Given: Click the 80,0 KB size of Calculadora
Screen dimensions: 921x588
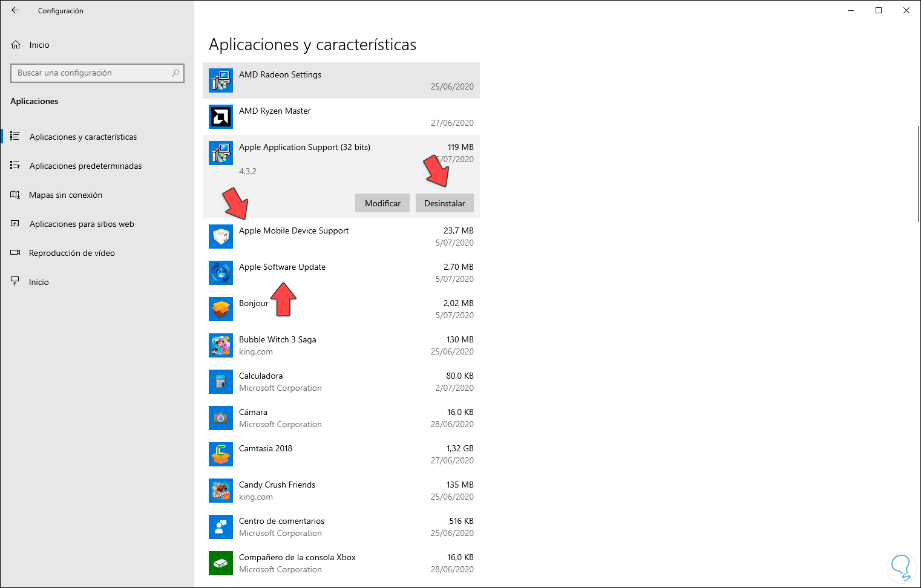Looking at the screenshot, I should [460, 376].
